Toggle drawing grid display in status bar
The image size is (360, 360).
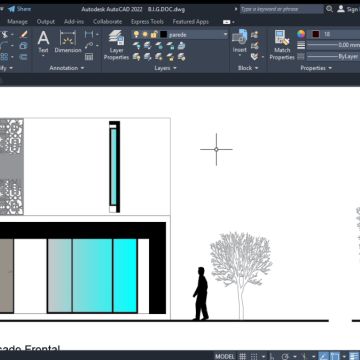pyautogui.click(x=243, y=356)
